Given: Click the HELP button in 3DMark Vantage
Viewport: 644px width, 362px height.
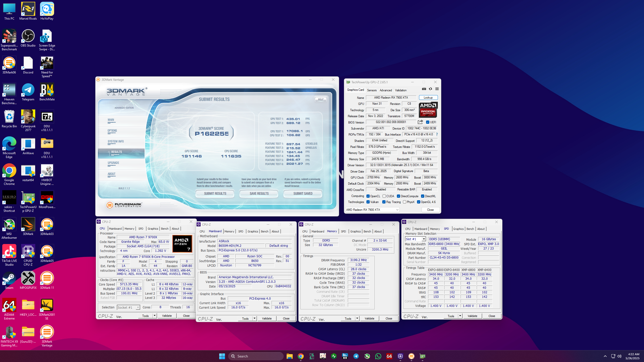Looking at the screenshot, I should tap(321, 99).
